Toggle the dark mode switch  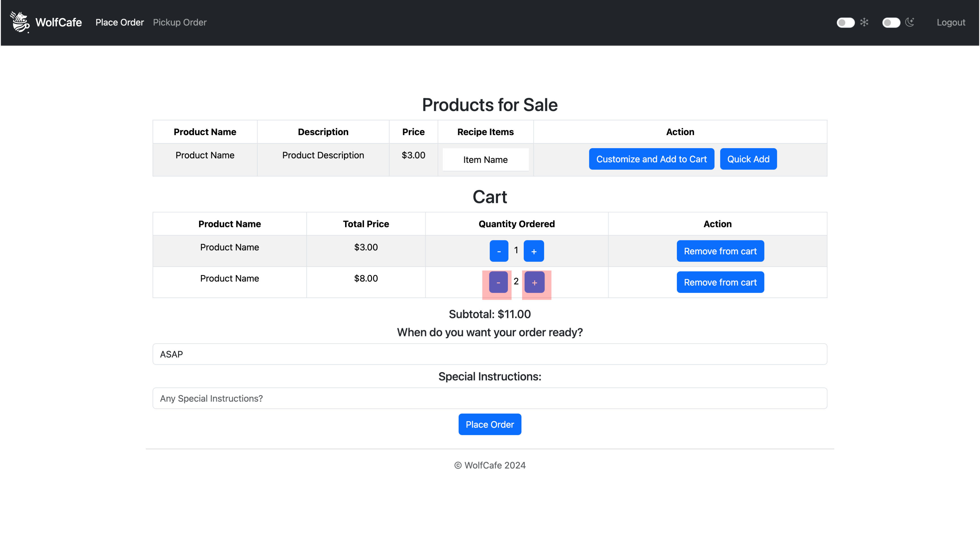[x=891, y=22]
